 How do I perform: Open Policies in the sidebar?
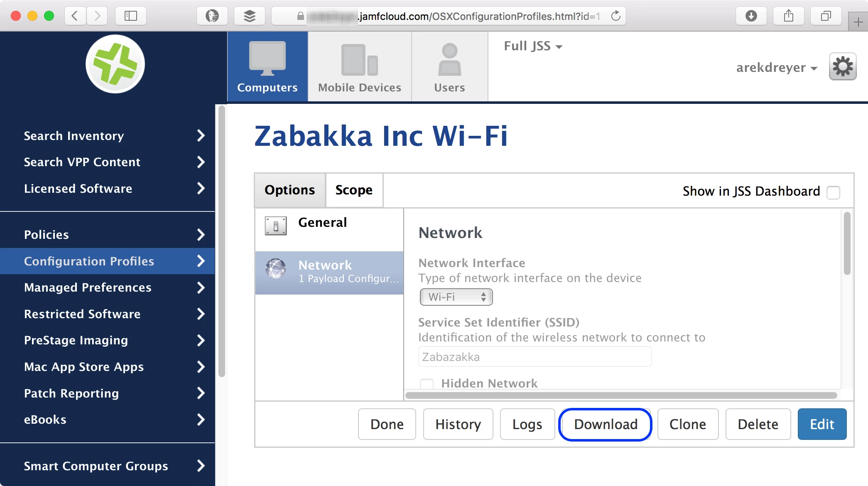[108, 235]
